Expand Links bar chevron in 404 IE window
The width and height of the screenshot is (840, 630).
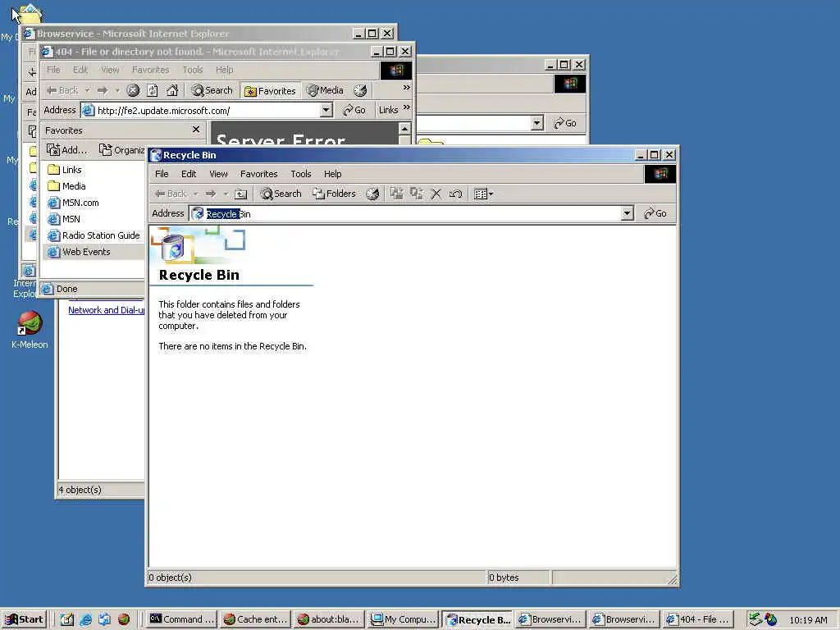(x=407, y=107)
